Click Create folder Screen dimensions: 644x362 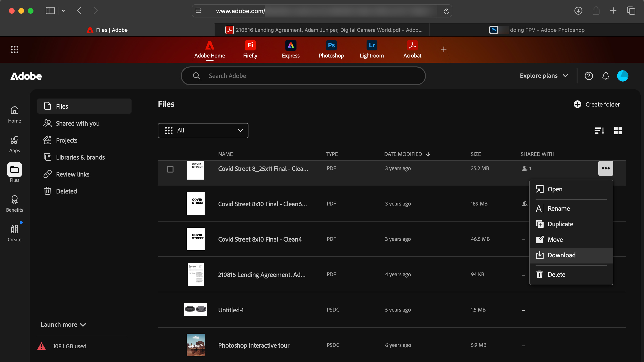[x=596, y=104]
